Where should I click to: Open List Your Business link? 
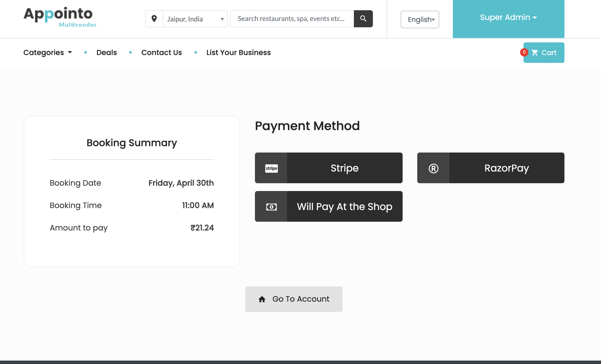tap(238, 53)
